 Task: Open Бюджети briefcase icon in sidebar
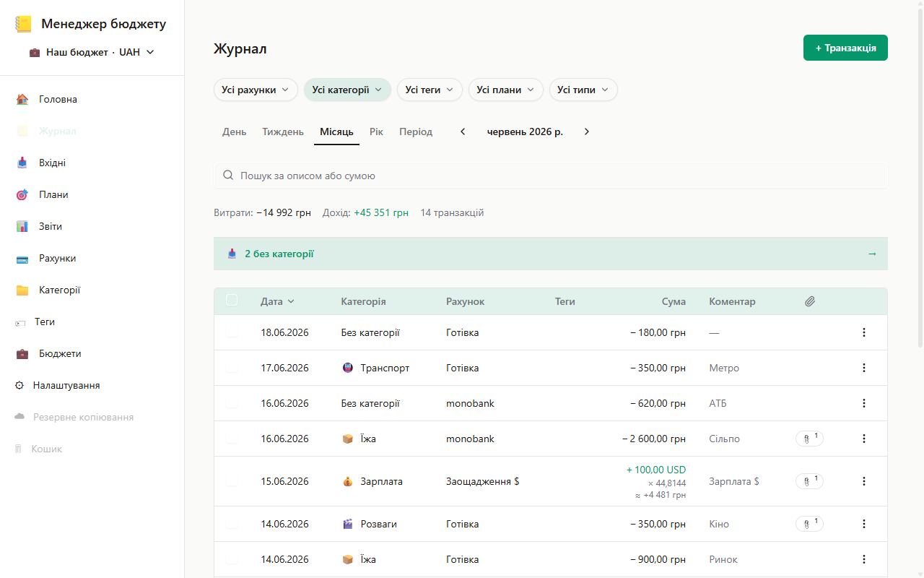22,353
